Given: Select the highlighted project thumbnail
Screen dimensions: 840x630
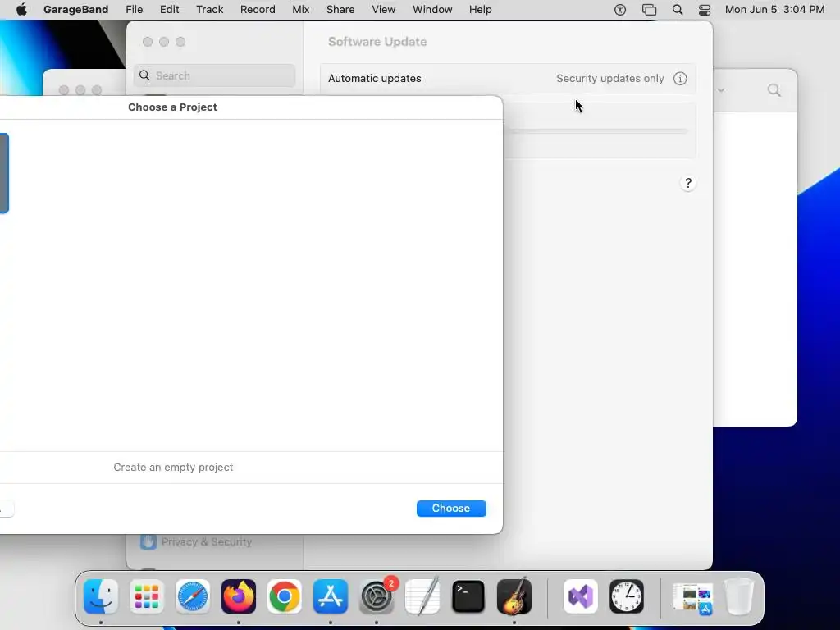Looking at the screenshot, I should click(x=4, y=173).
